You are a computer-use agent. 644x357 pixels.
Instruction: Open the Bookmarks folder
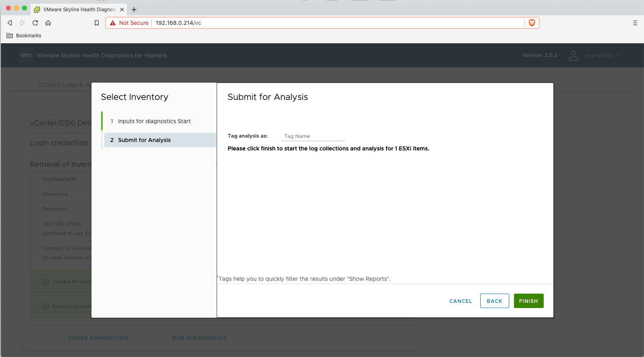(24, 36)
